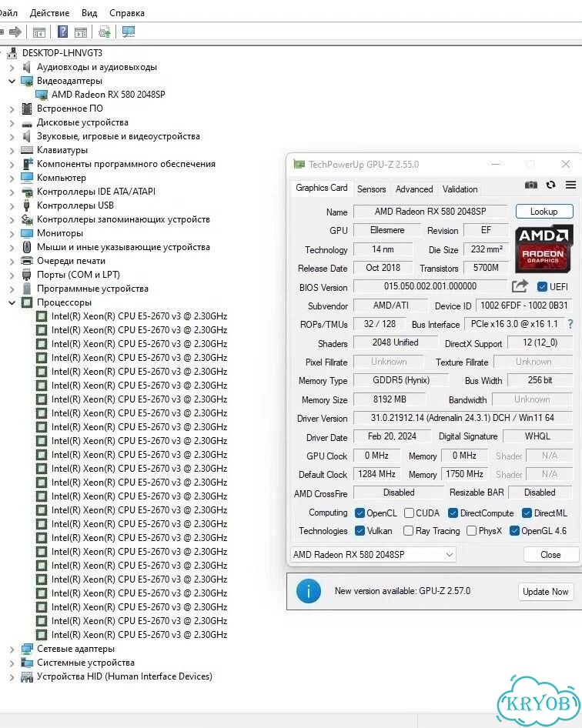Toggle the Vulkan checkbox
The image size is (582, 728).
(360, 531)
